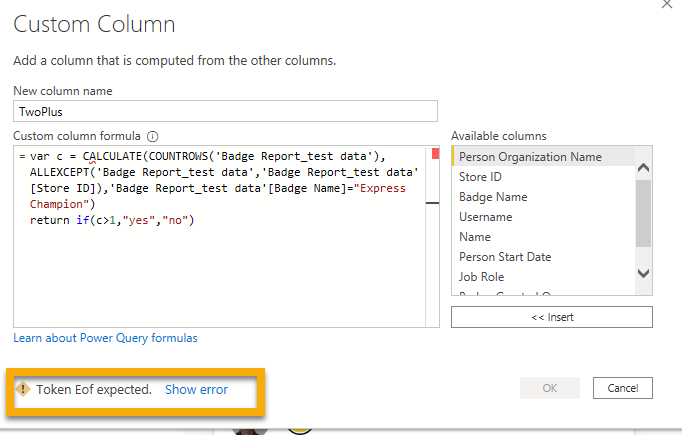Click the << Insert button
Image resolution: width=682 pixels, height=435 pixels.
pos(552,317)
